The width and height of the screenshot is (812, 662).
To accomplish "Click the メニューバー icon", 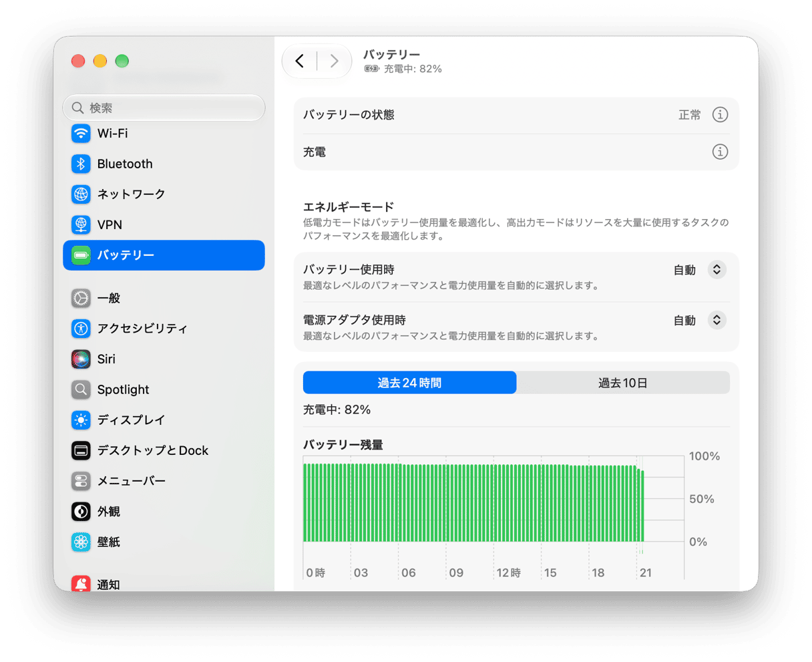I will (81, 481).
